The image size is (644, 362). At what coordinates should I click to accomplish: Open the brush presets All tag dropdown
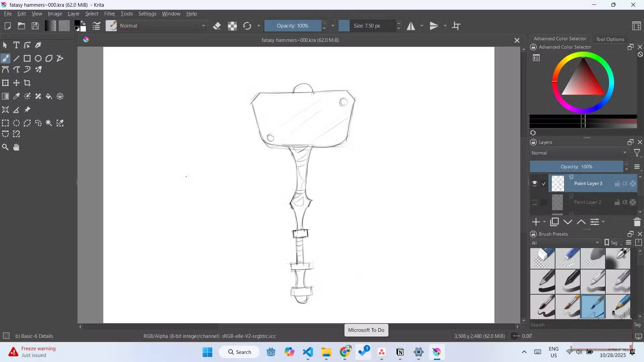pyautogui.click(x=565, y=243)
